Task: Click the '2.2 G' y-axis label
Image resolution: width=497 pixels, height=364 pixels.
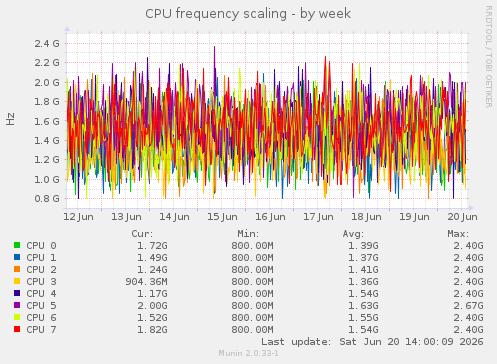Action: coord(47,63)
